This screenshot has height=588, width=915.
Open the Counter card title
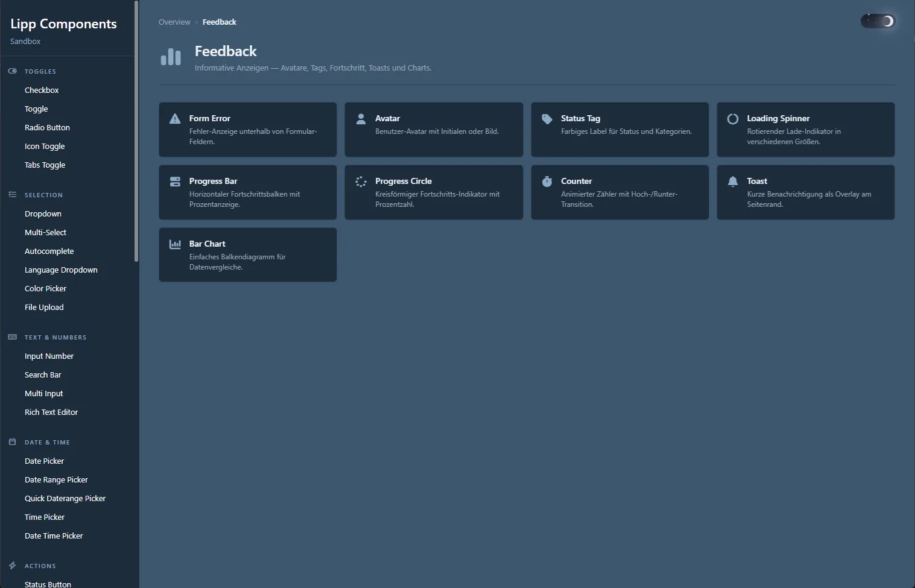click(x=576, y=181)
